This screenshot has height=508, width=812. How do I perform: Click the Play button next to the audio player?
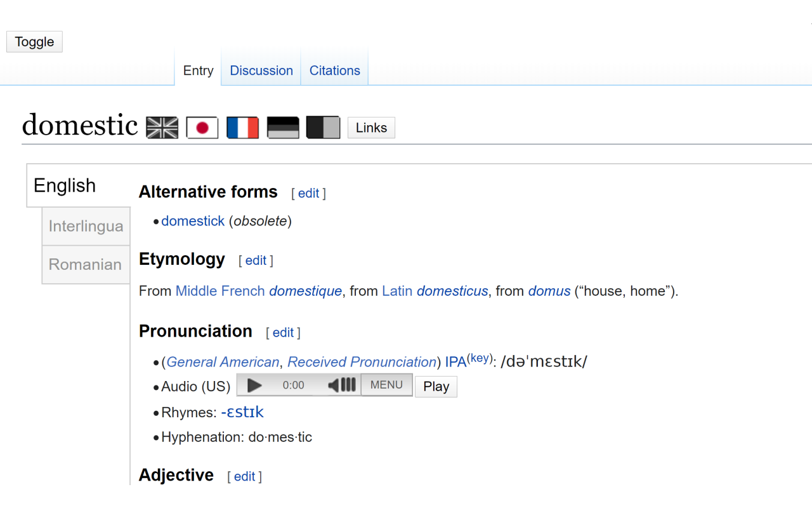point(436,387)
